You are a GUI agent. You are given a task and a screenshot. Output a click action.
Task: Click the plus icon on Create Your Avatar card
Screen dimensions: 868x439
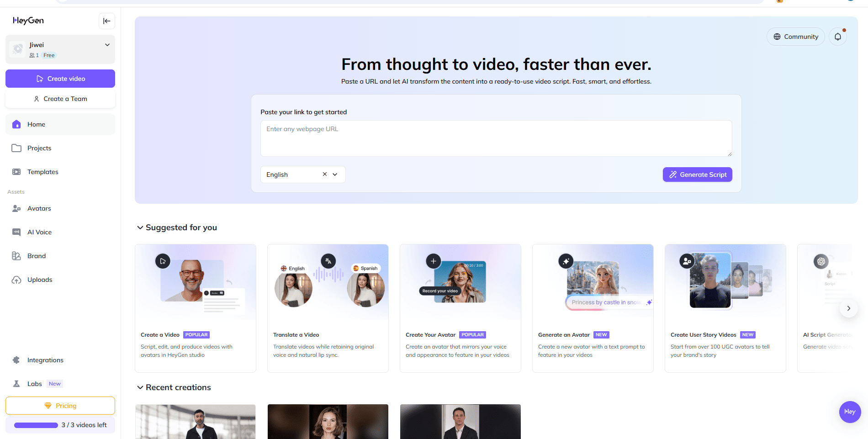pos(434,261)
